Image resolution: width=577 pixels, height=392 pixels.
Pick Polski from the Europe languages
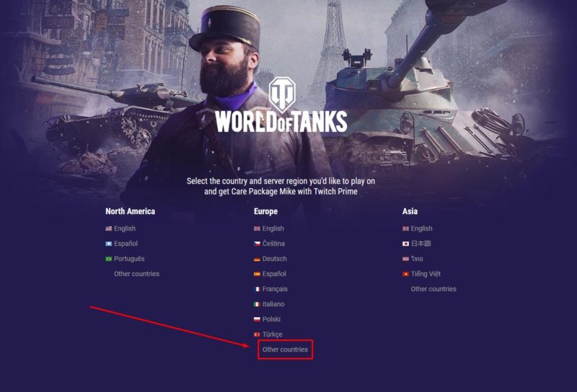[271, 319]
